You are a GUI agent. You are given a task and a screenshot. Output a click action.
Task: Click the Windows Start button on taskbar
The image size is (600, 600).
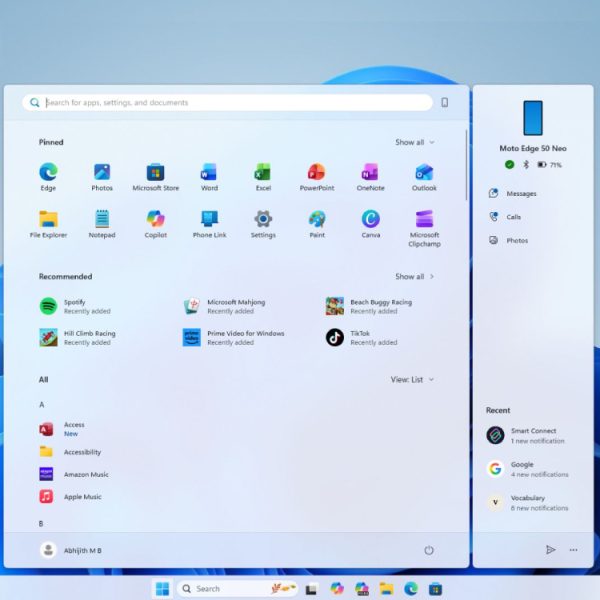163,589
